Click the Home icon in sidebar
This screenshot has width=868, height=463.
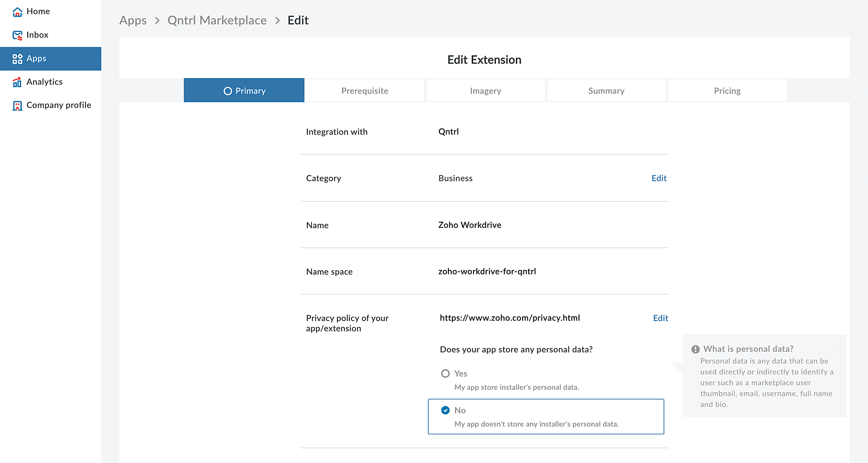(17, 12)
